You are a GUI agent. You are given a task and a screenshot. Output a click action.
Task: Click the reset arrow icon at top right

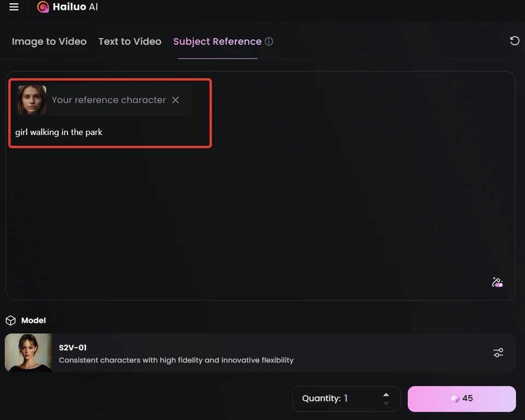514,40
